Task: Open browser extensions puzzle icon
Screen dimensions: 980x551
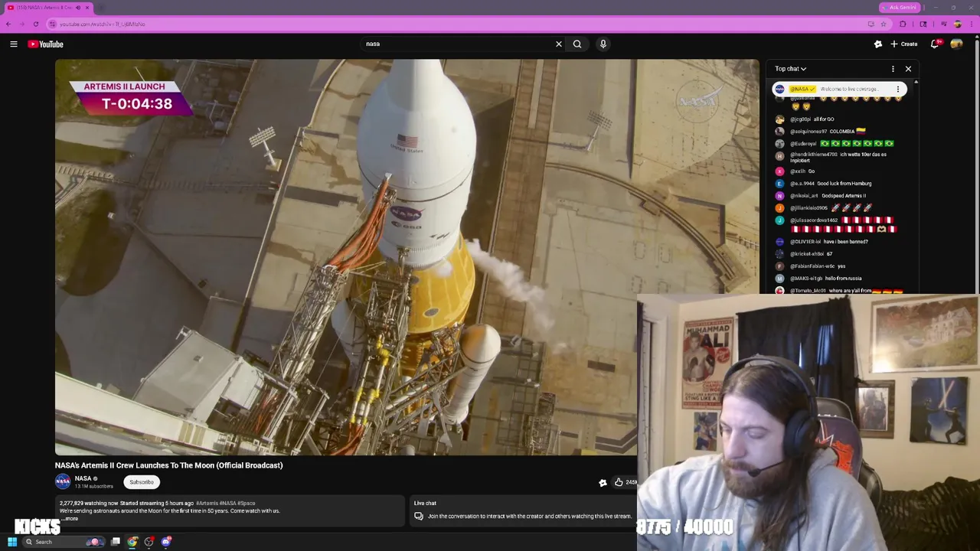Action: pos(903,24)
